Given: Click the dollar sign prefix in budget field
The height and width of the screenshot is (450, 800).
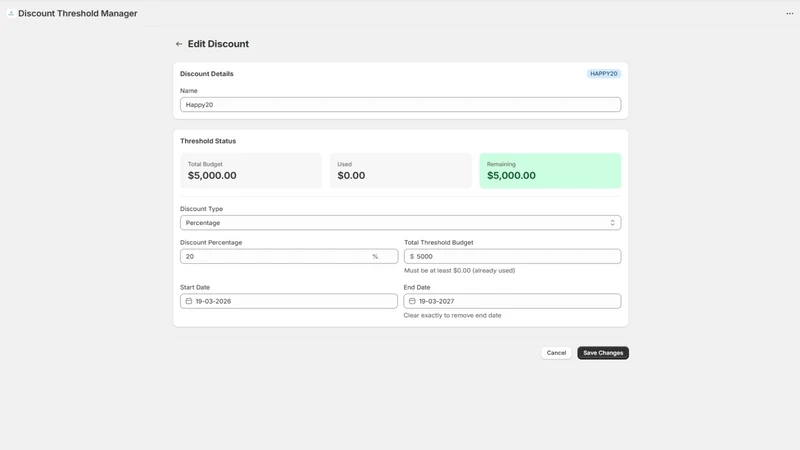Looking at the screenshot, I should point(412,256).
